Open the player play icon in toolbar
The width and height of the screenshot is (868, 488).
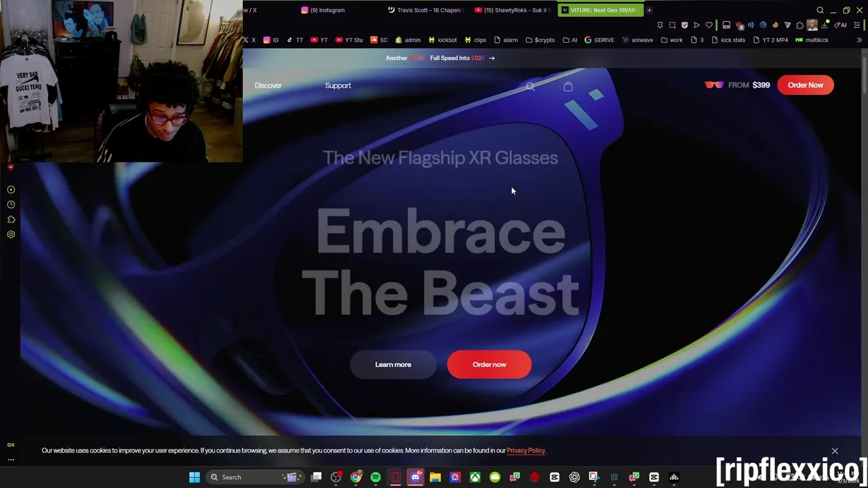click(696, 25)
